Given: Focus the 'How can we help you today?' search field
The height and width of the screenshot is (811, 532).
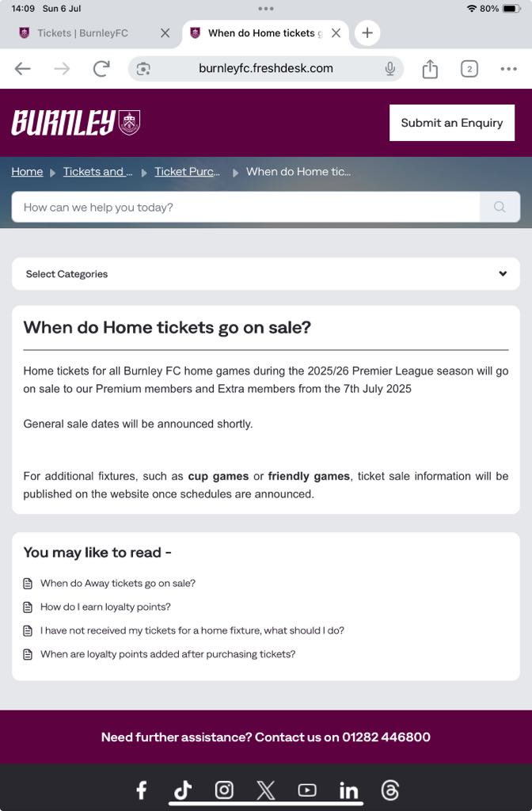Looking at the screenshot, I should coord(245,208).
